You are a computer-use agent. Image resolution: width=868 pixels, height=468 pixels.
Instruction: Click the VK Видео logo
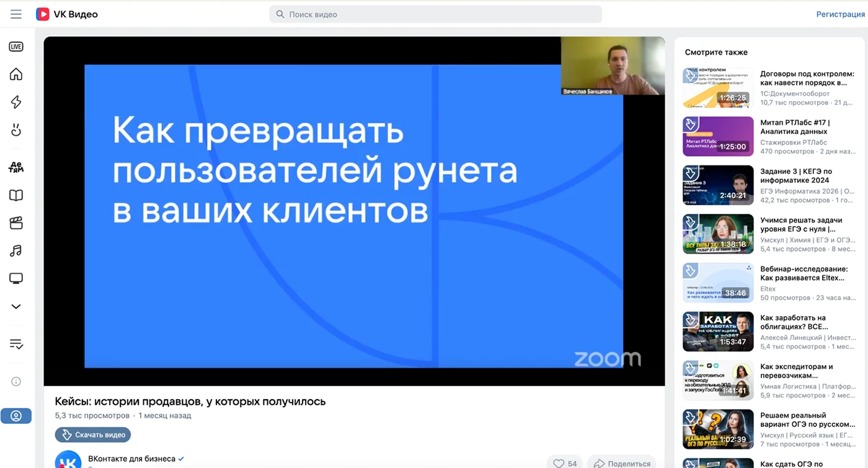pos(67,14)
